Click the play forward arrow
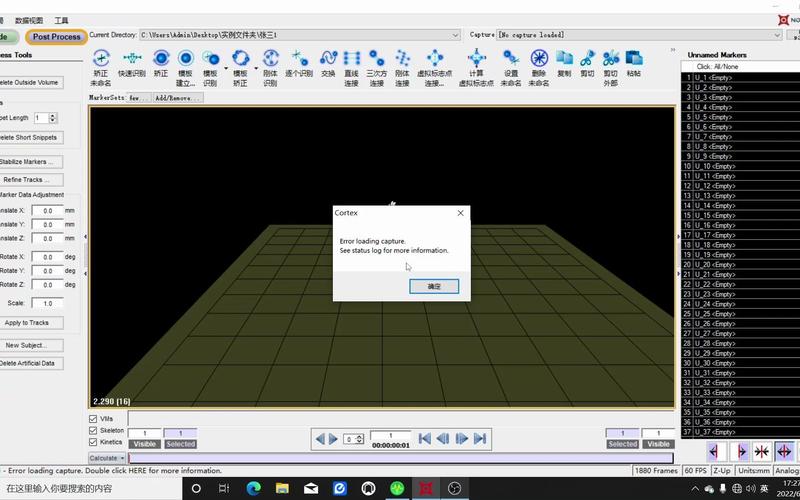 pyautogui.click(x=333, y=439)
